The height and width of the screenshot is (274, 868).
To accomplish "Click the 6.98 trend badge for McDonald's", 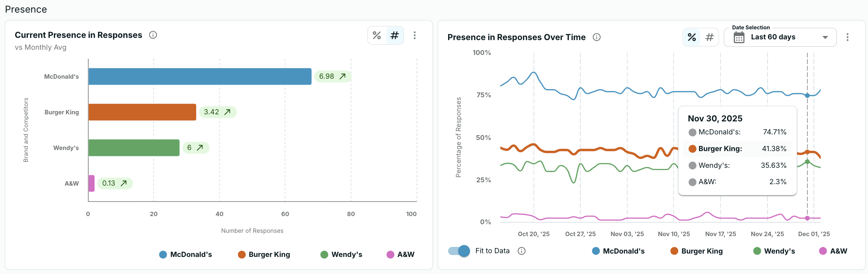I will 333,76.
